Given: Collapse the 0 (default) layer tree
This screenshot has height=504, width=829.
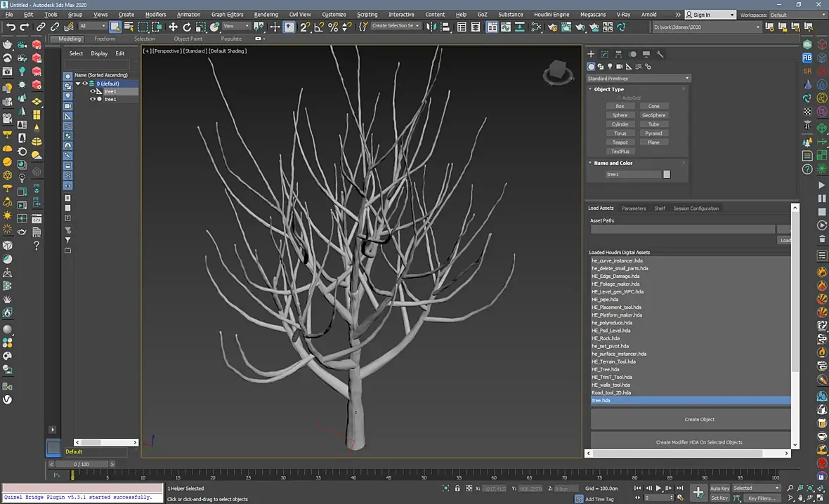Looking at the screenshot, I should [78, 84].
